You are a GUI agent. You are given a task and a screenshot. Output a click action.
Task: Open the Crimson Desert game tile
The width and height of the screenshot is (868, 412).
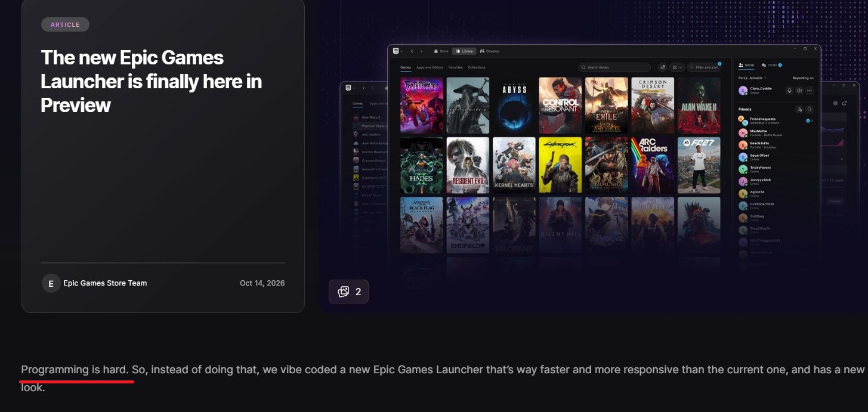point(653,105)
